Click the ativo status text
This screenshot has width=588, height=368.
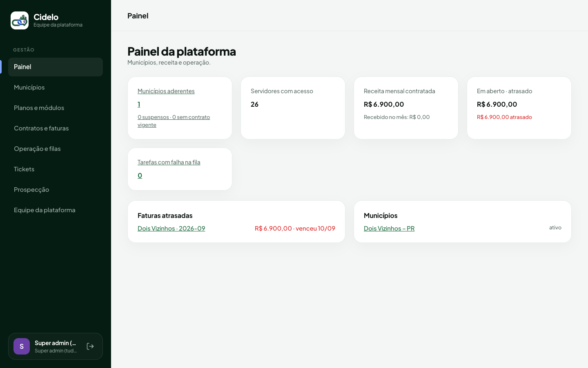(x=555, y=228)
